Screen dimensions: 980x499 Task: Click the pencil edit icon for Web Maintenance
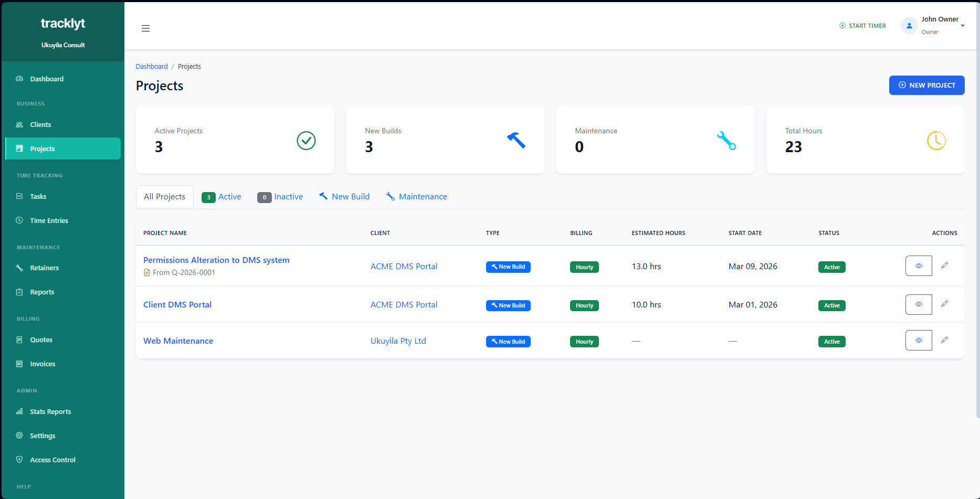(x=944, y=340)
